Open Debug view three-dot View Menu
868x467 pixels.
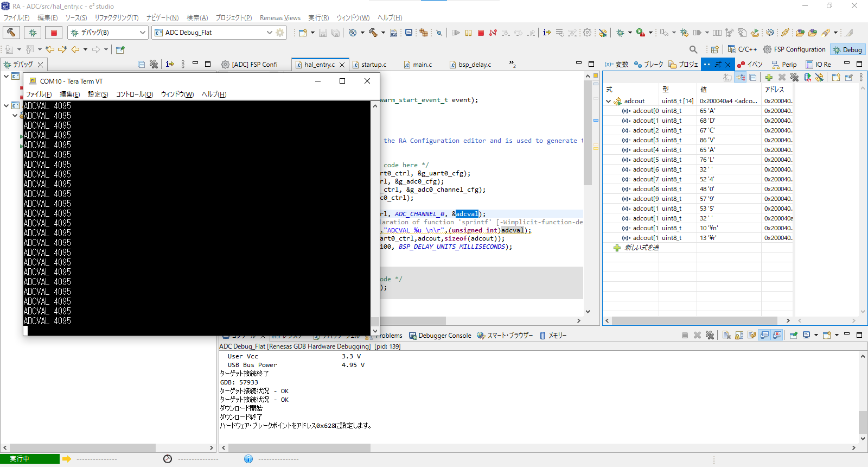pyautogui.click(x=183, y=64)
